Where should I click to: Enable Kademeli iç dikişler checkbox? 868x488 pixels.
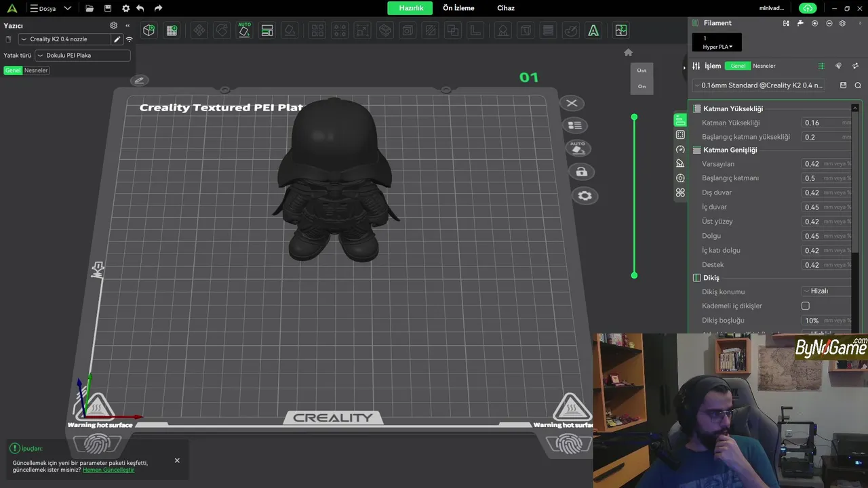(x=806, y=306)
